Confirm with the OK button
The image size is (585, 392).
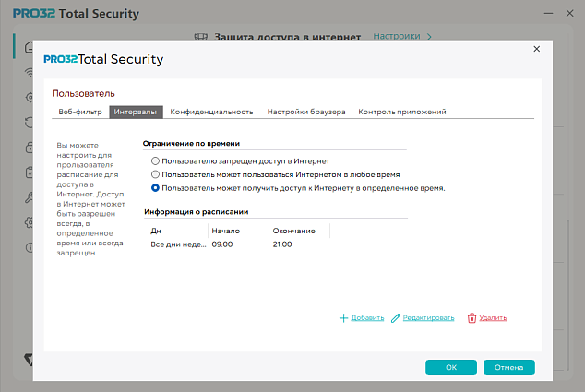451,367
